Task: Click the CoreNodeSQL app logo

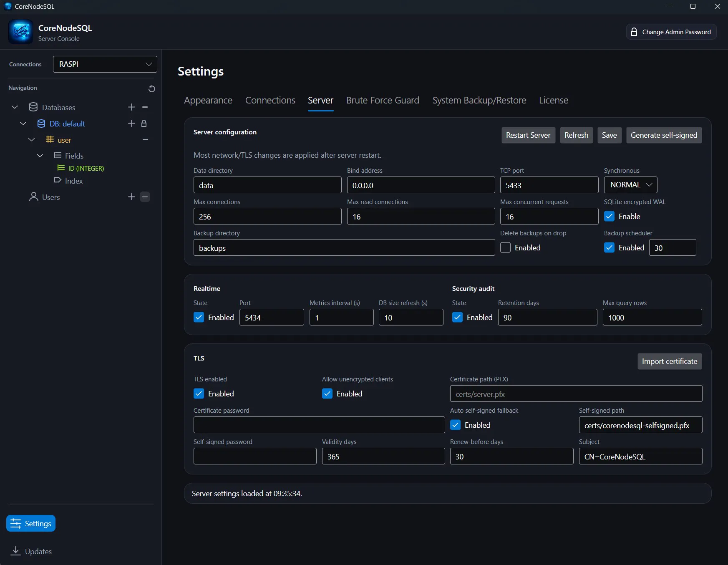Action: [x=20, y=32]
